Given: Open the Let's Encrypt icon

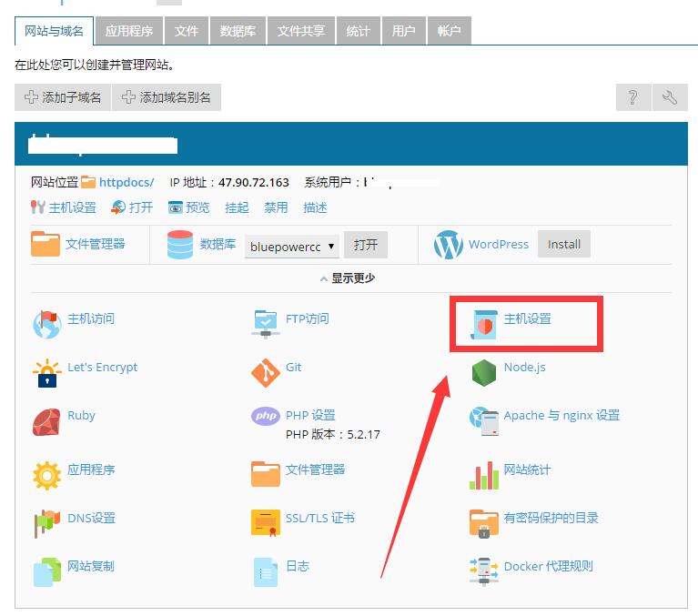Looking at the screenshot, I should [x=46, y=373].
